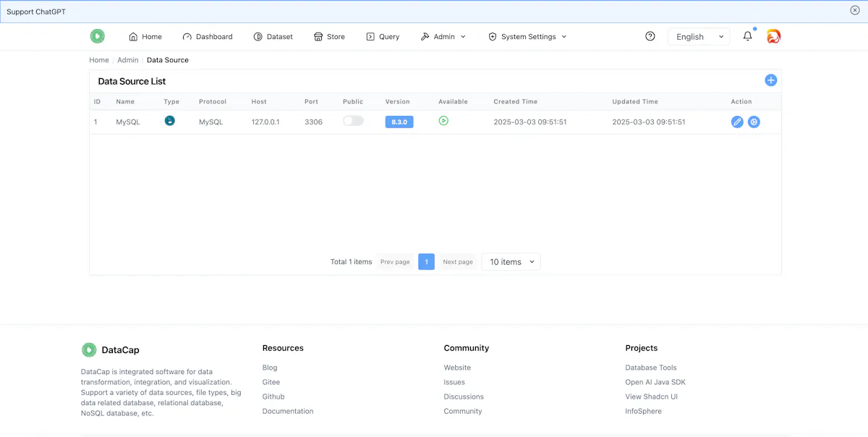Go to Home in the navbar
The image size is (868, 437).
pyautogui.click(x=145, y=37)
